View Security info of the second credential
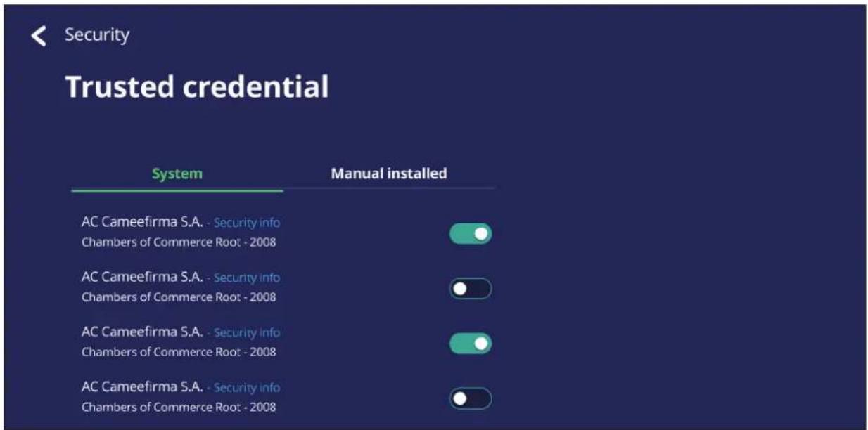Image resolution: width=868 pixels, height=430 pixels. click(246, 278)
